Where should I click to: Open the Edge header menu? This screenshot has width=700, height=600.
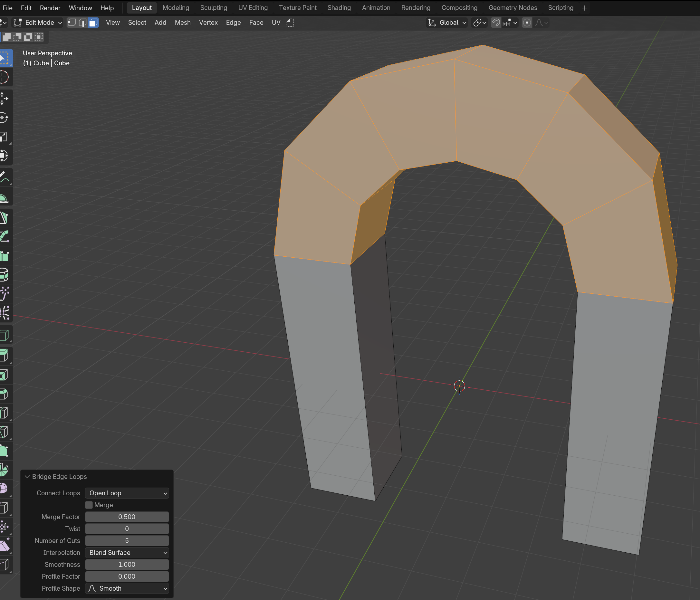(233, 23)
